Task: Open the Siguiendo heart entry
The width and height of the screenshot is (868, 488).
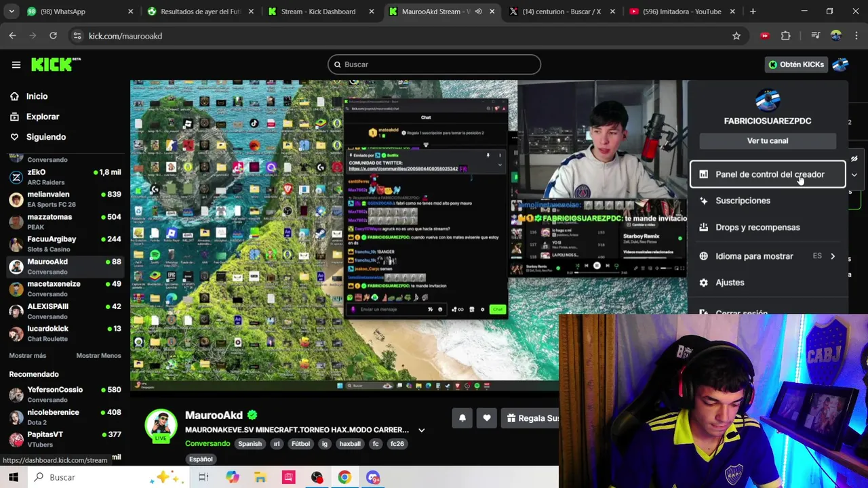Action: (38, 137)
